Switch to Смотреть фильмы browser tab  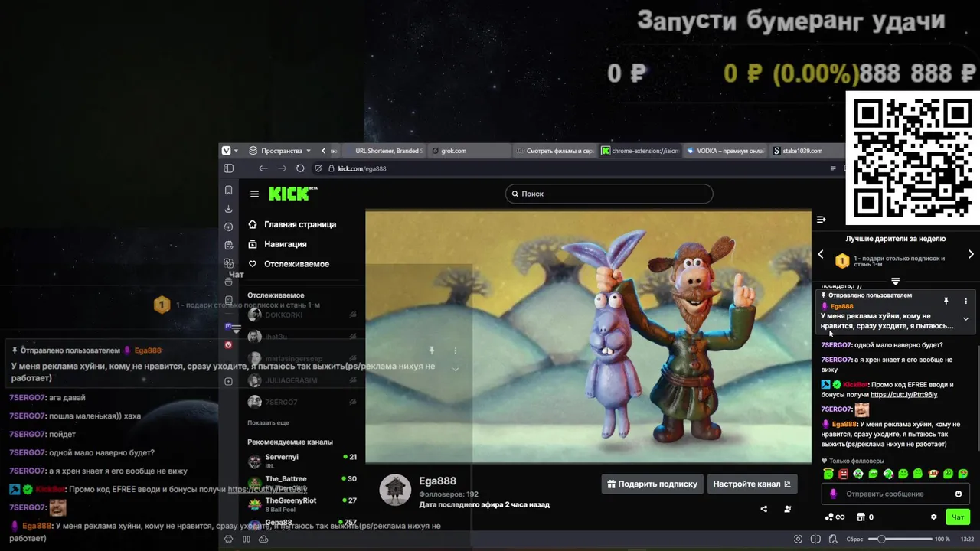[x=554, y=151]
